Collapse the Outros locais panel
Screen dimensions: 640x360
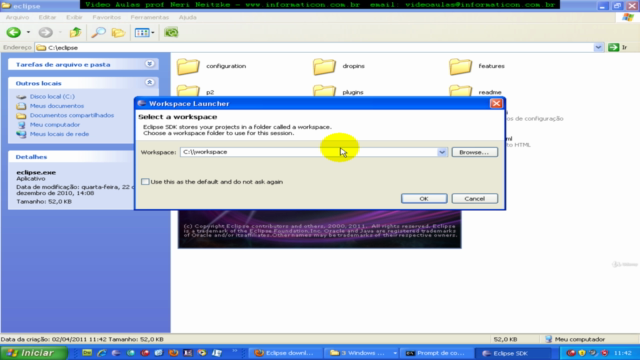tap(149, 82)
